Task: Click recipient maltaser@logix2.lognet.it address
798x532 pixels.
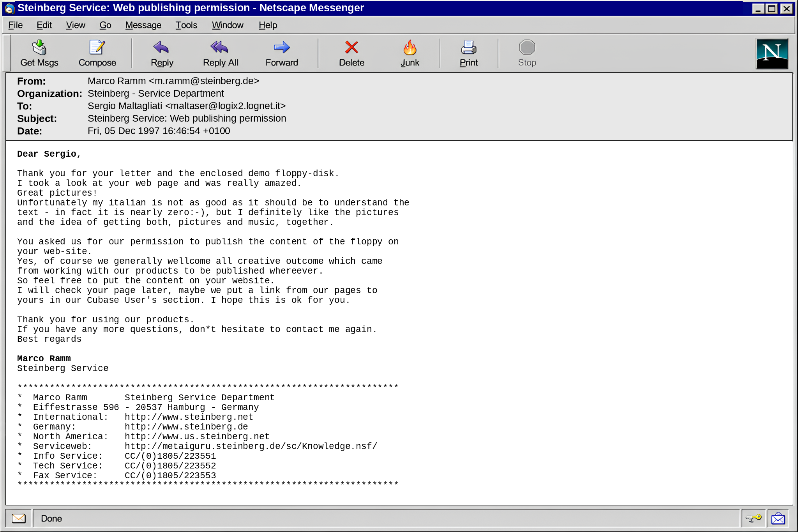Action: [225, 106]
